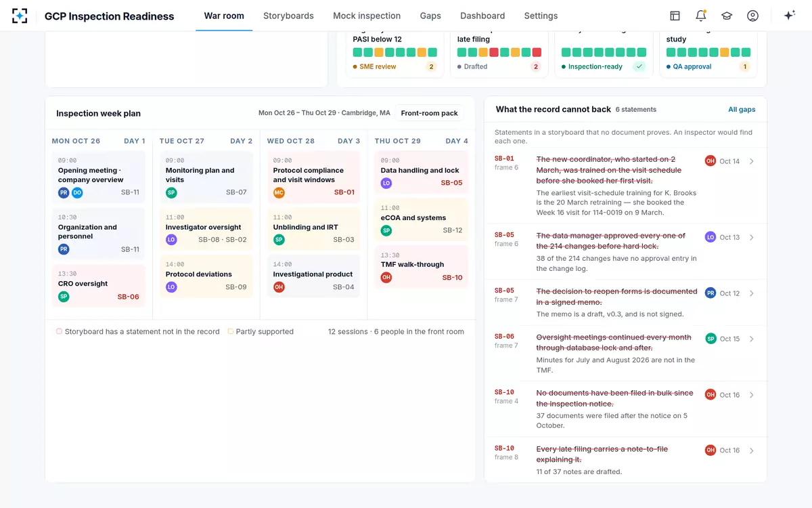Open the user profile icon
Screen dimensions: 812x508
coord(752,16)
